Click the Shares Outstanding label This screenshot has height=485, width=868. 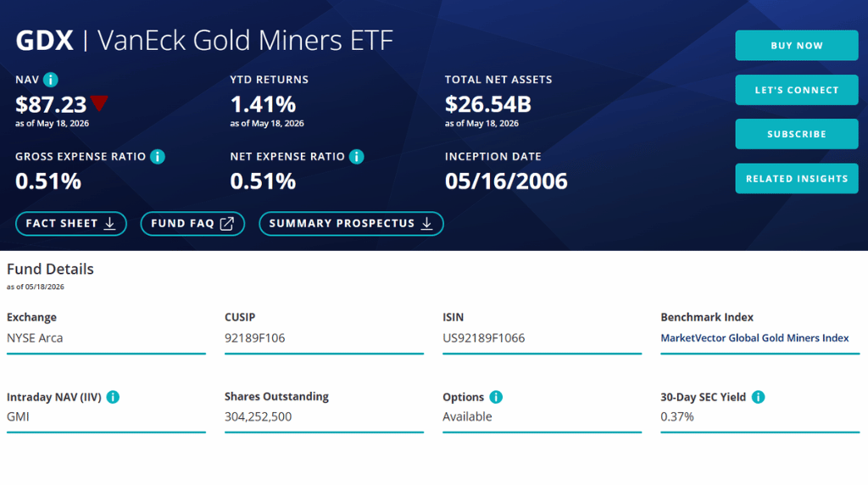(276, 397)
